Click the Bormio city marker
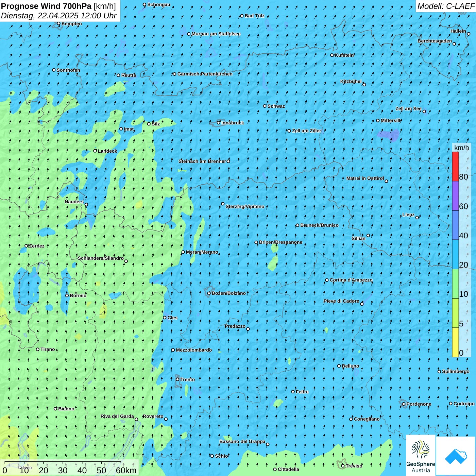 coord(67,295)
